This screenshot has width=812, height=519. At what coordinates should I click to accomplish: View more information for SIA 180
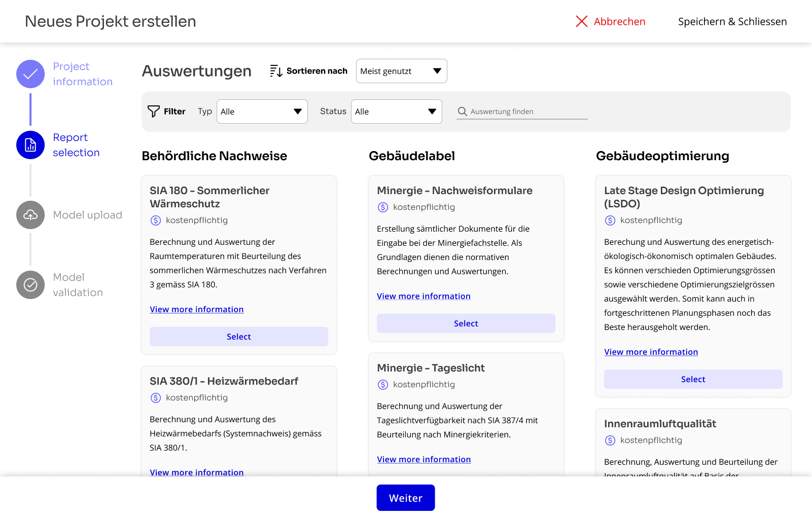[197, 309]
